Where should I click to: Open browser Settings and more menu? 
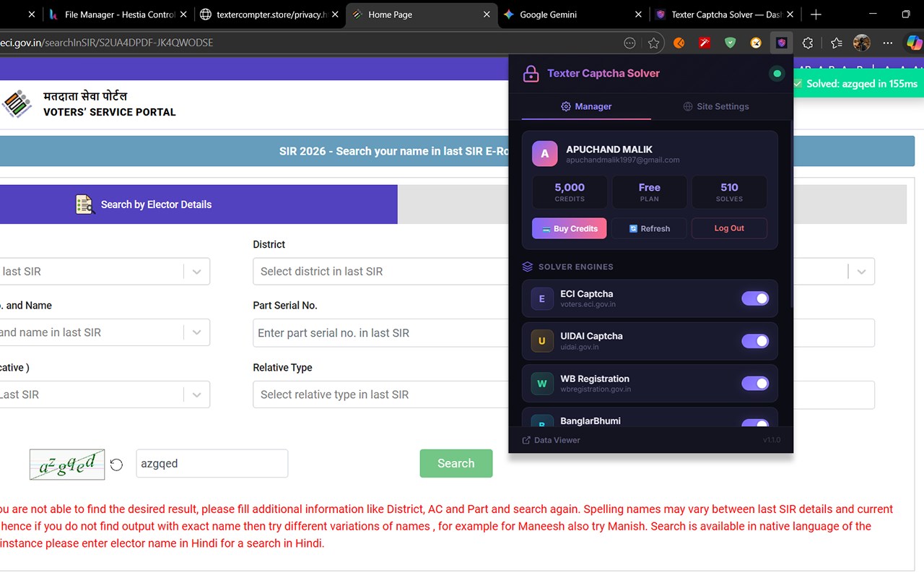pos(888,43)
